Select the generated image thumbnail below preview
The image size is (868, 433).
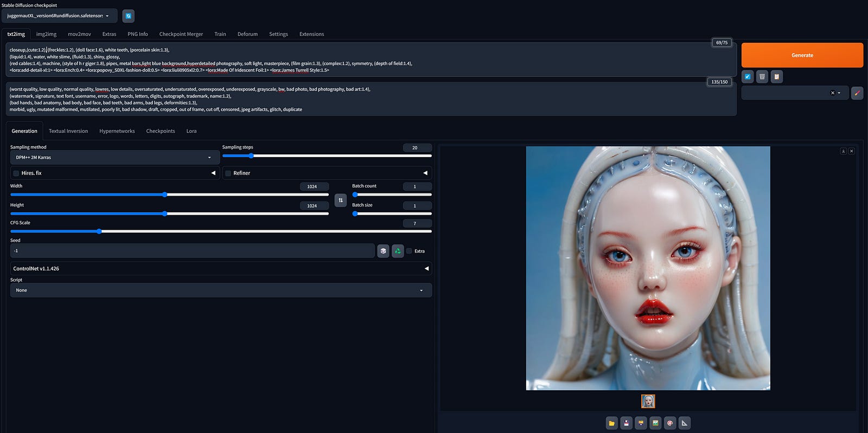pyautogui.click(x=648, y=401)
